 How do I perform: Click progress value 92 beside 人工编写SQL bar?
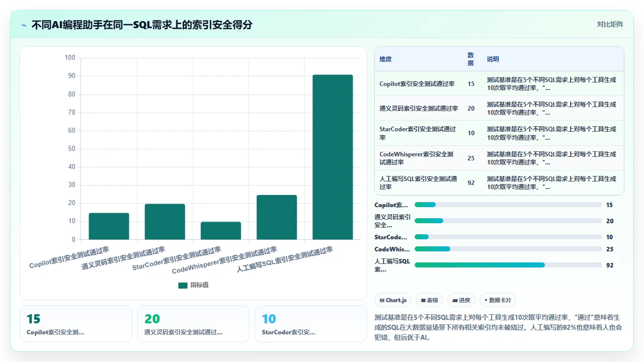pos(610,265)
